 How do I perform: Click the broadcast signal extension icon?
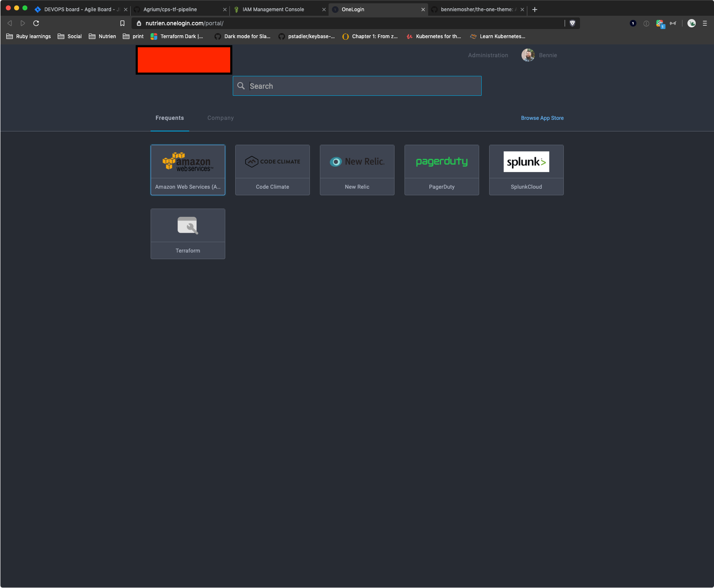pos(673,23)
